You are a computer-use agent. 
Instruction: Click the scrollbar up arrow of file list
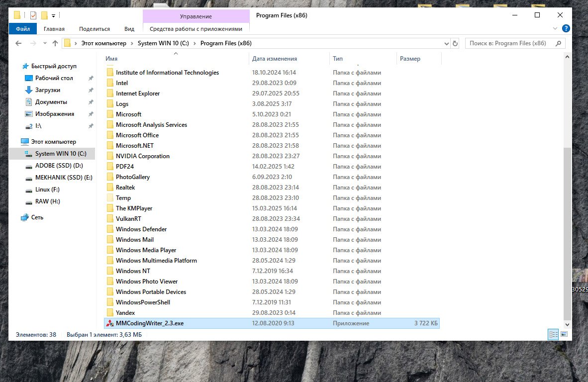(x=567, y=57)
